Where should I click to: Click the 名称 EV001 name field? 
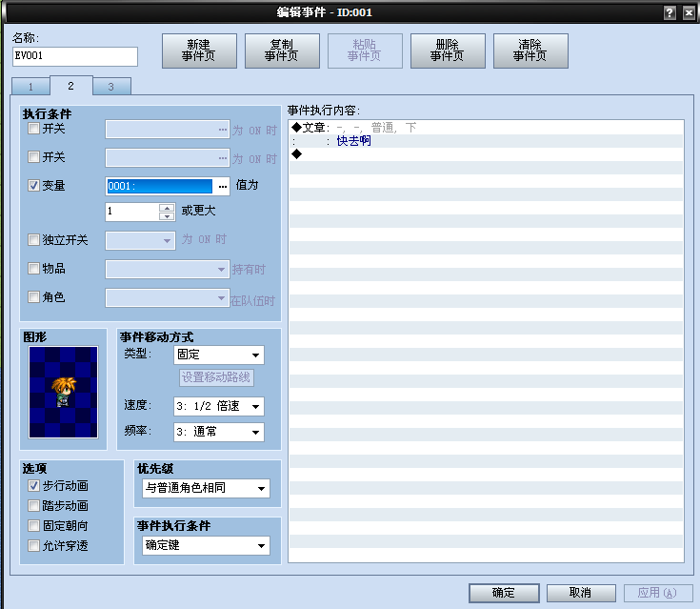click(x=75, y=56)
